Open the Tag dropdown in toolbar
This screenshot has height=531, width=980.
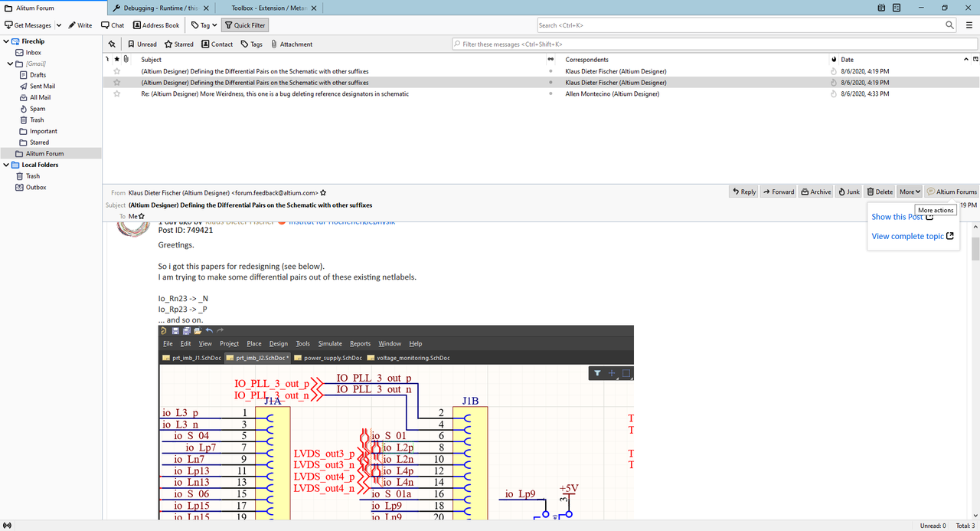point(204,25)
